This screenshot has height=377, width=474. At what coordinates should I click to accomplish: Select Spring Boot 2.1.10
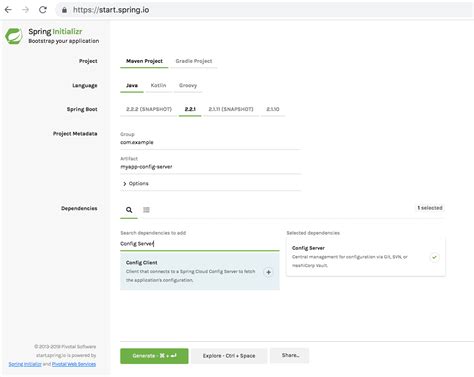(x=273, y=109)
